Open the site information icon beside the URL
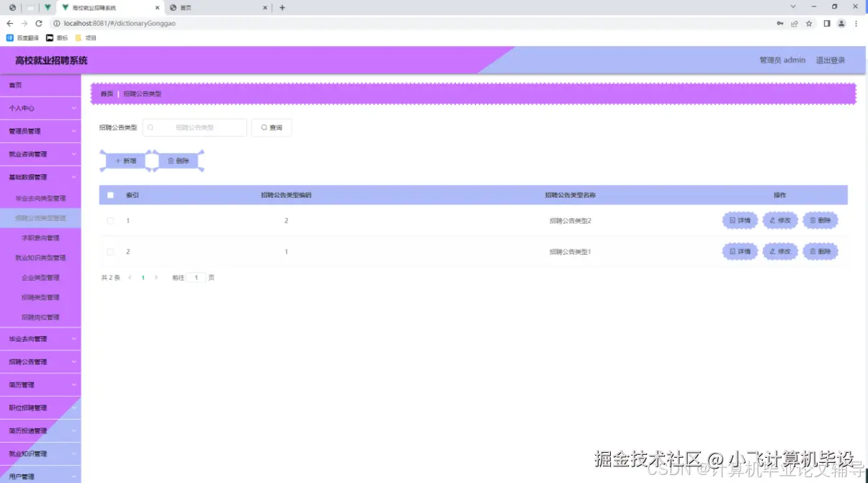 click(56, 23)
